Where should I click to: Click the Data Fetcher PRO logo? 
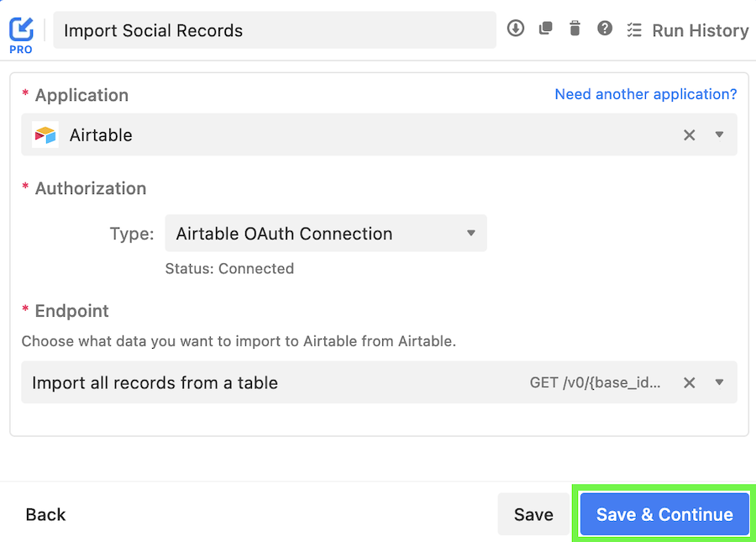click(21, 35)
